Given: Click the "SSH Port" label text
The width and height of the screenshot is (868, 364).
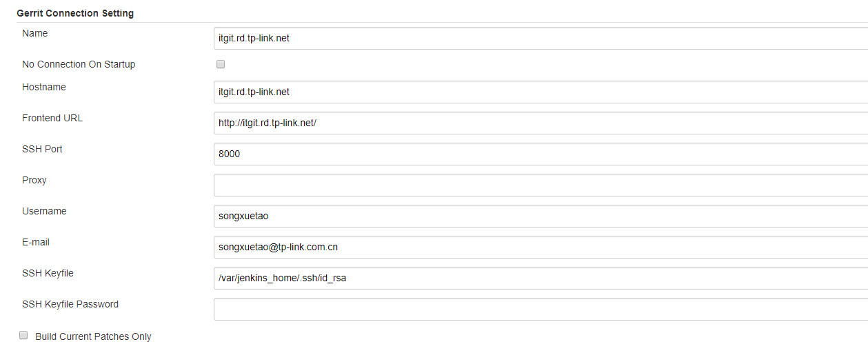Looking at the screenshot, I should pos(42,149).
